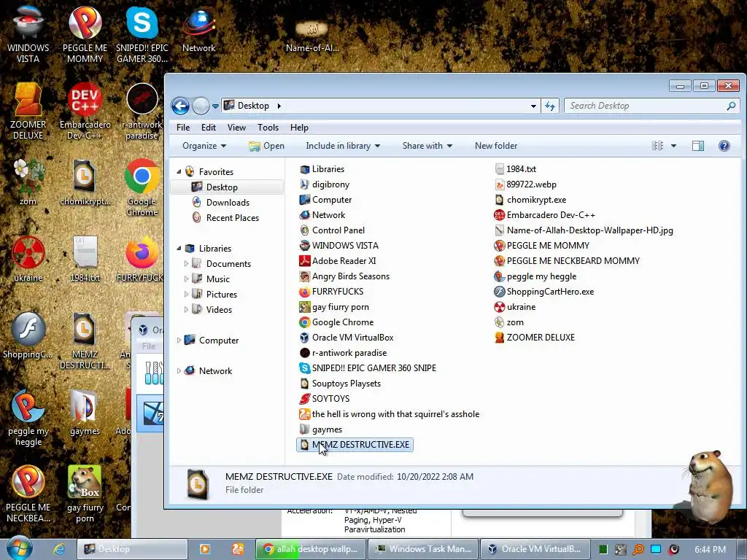Select the PEGGLE ME NECKBEARD desktop icon
The width and height of the screenshot is (747, 560).
(28, 494)
